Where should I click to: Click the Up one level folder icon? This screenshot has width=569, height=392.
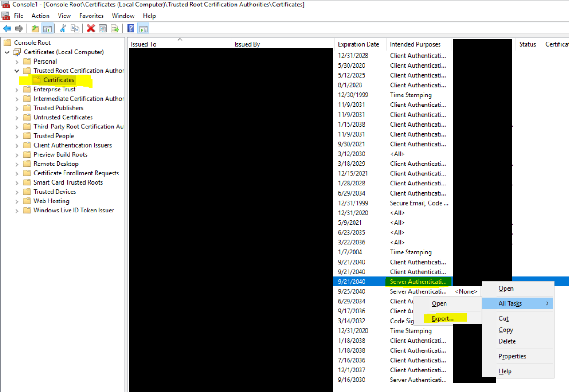pos(35,29)
